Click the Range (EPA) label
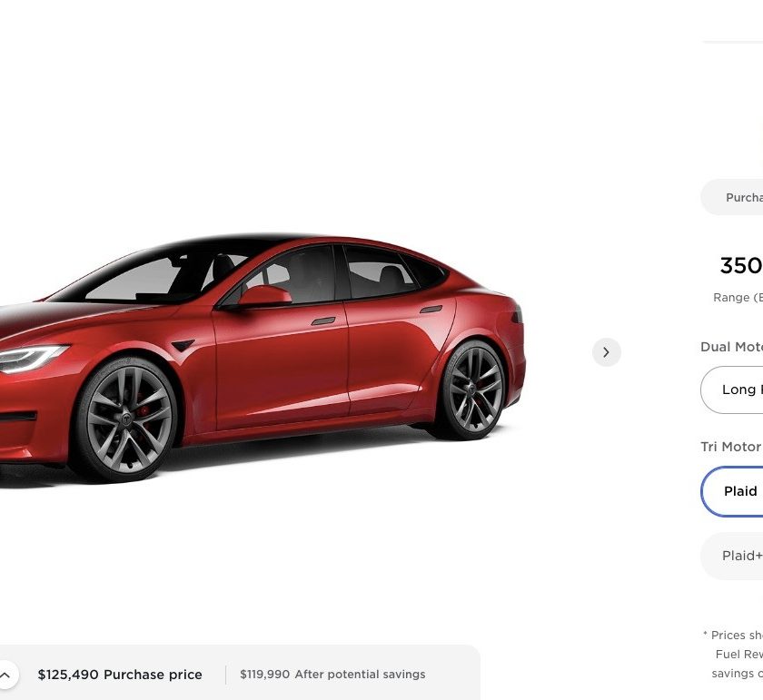The image size is (763, 700). [738, 297]
